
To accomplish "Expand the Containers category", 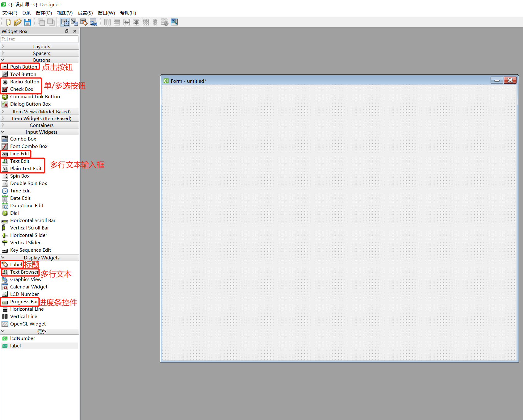I will pos(40,125).
